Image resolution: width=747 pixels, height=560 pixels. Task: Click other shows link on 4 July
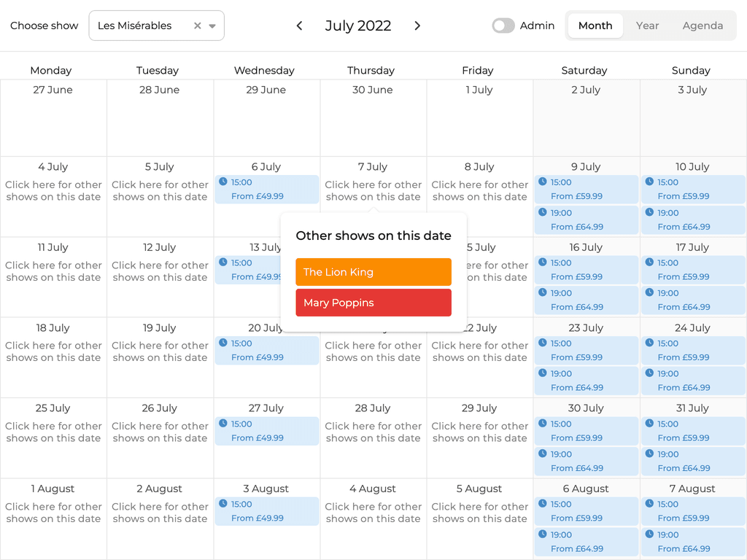tap(53, 190)
